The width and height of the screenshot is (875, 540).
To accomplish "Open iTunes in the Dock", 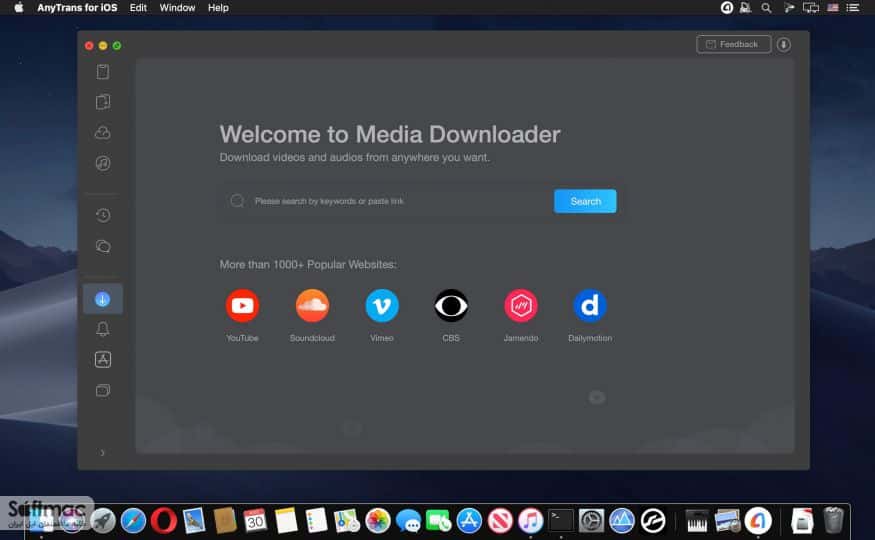I will [x=530, y=521].
